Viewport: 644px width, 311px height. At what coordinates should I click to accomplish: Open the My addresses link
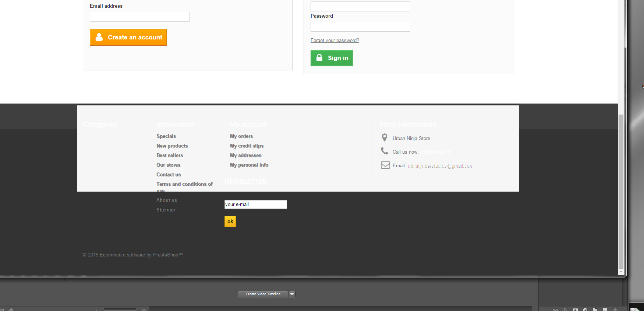click(x=246, y=155)
